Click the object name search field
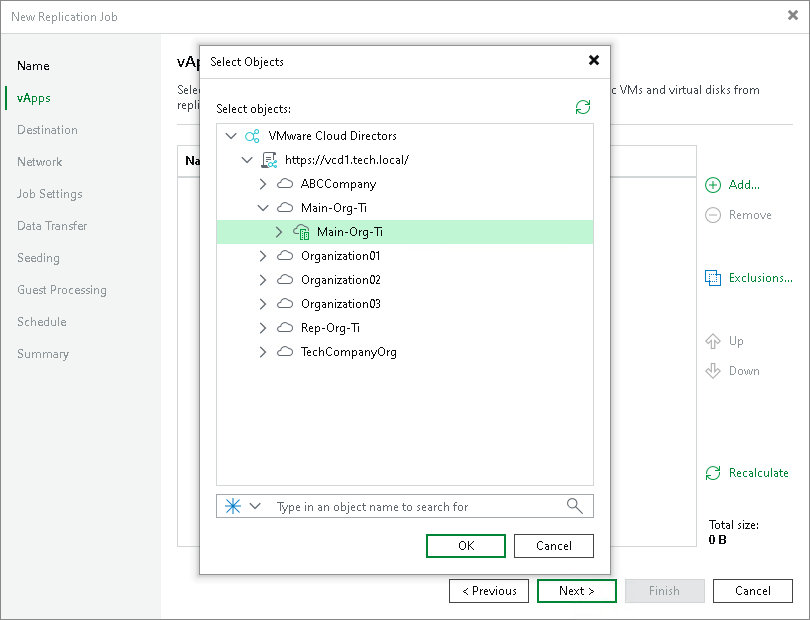 coord(404,506)
